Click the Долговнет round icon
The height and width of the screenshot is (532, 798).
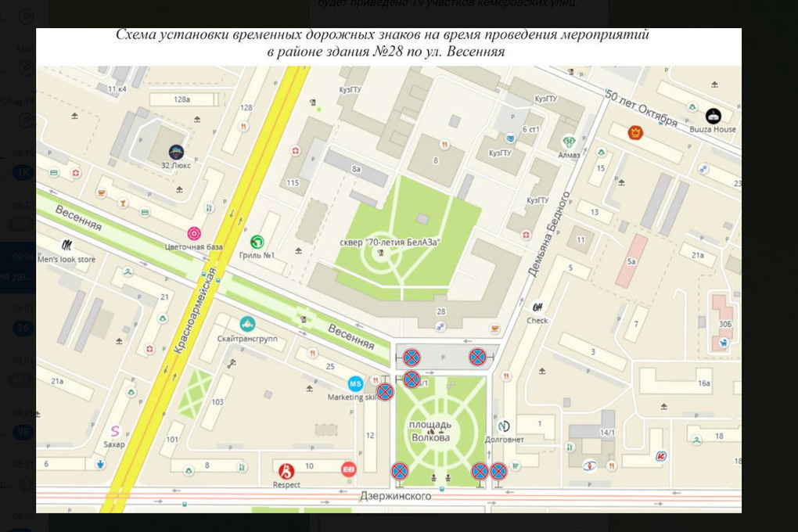coord(503,426)
